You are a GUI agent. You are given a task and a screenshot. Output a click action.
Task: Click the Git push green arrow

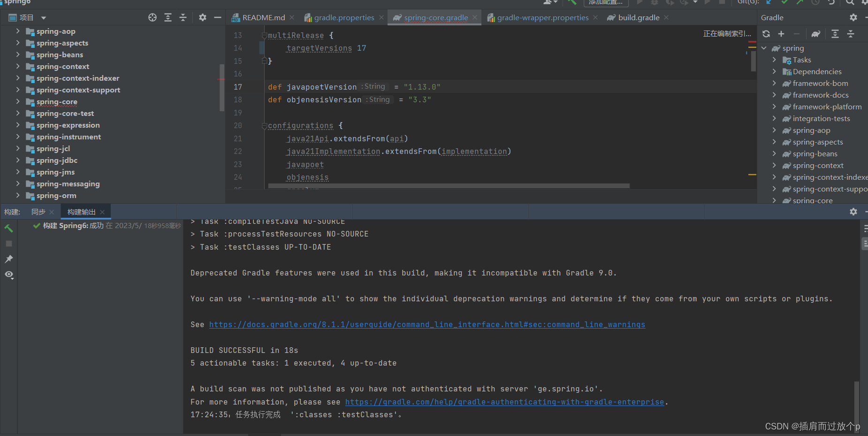pos(800,2)
